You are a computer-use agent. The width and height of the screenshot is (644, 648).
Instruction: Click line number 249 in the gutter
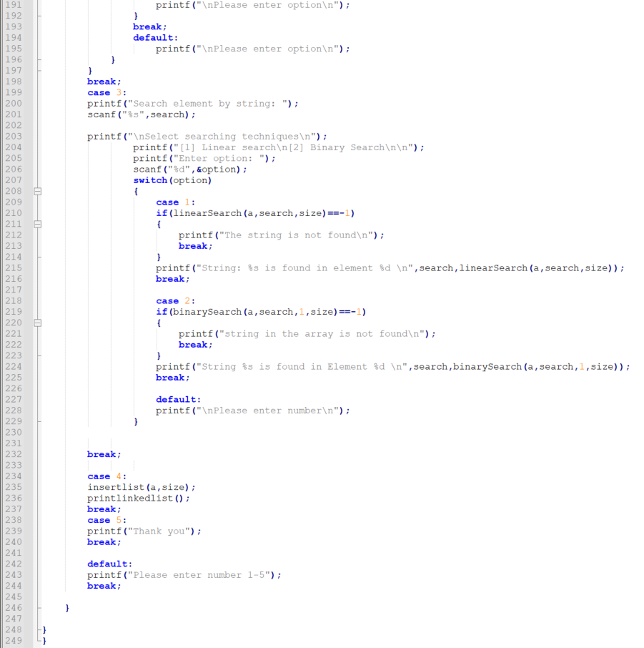(x=13, y=640)
